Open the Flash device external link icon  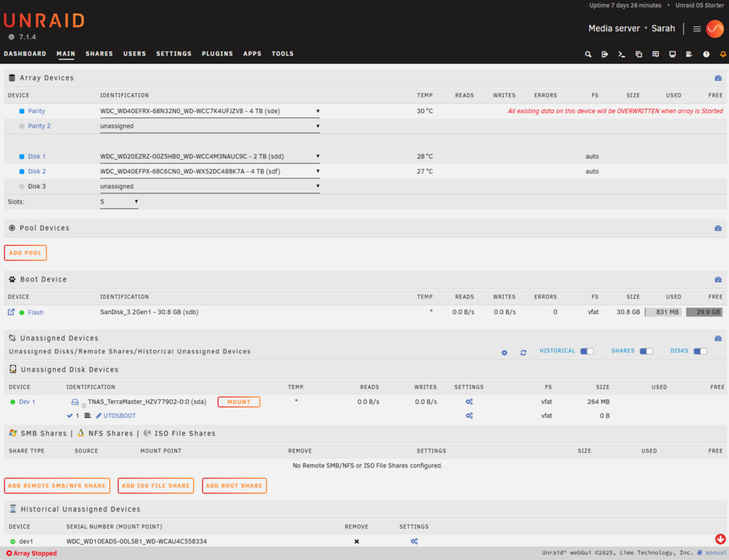[x=11, y=312]
